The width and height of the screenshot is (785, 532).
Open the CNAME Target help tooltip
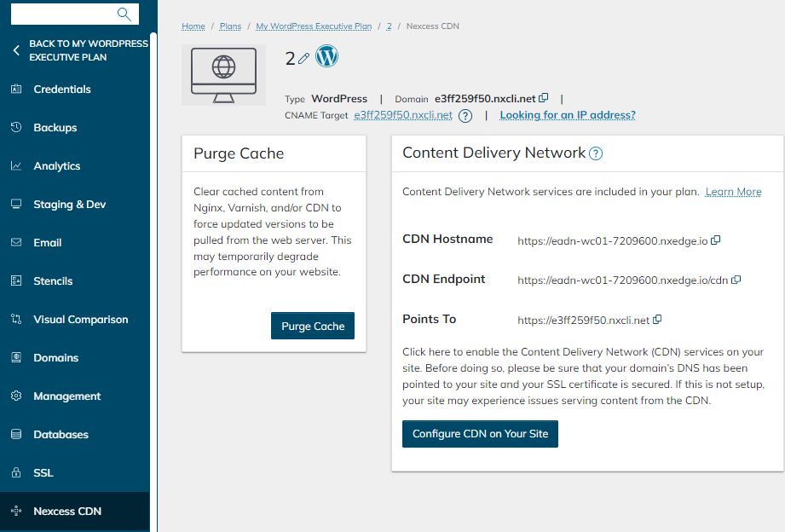point(465,115)
